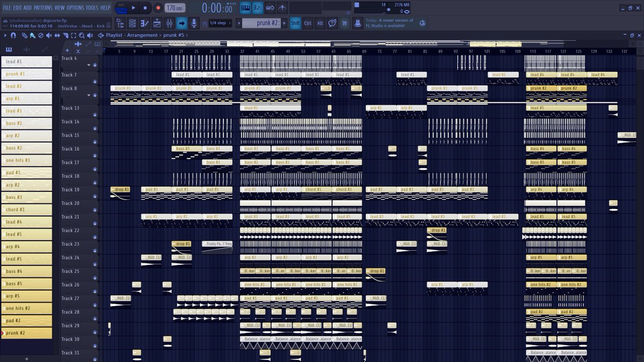Select the Delete tool in playlist

point(41,35)
